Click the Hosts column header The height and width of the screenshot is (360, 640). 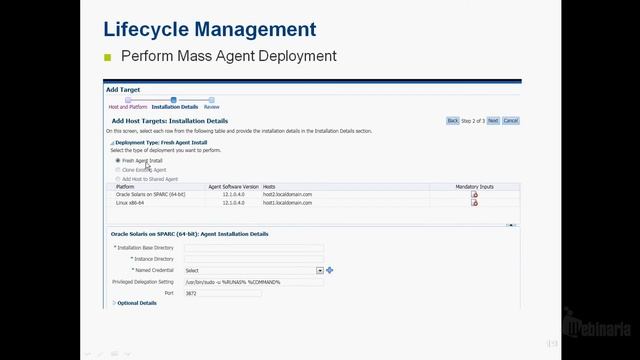tap(269, 187)
